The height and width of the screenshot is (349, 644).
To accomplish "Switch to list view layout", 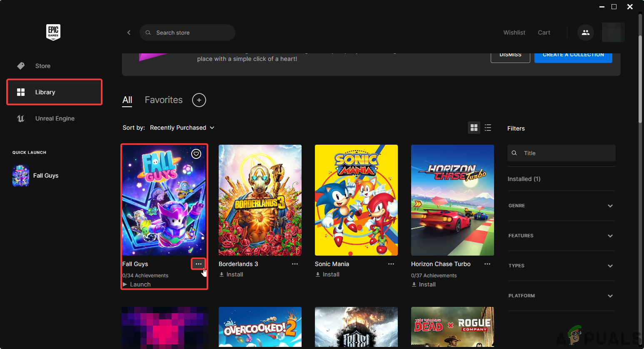I will tap(488, 128).
